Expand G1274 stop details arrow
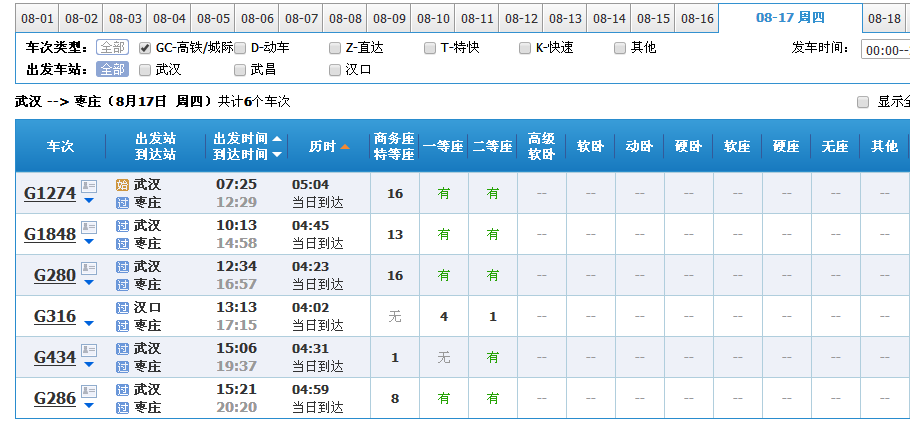 [89, 201]
